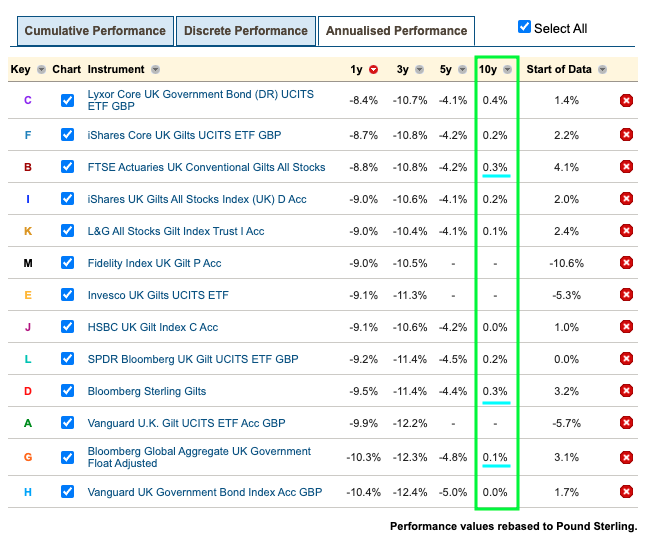
Task: Remove the SPDR Bloomberg UK Gilt row
Action: [627, 359]
